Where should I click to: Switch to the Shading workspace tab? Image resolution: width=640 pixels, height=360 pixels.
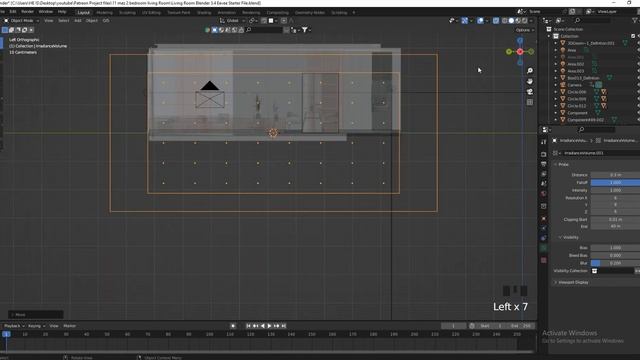point(204,13)
